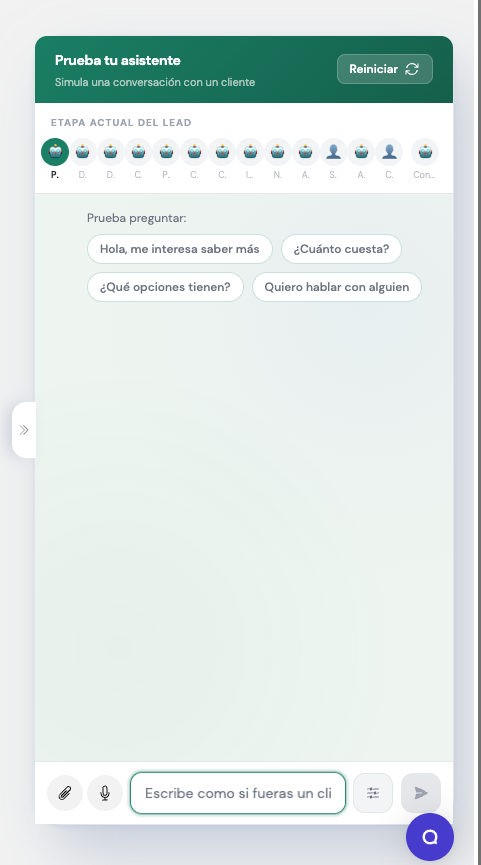Expand the side panel with double-chevron tab
The width and height of the screenshot is (481, 865).
coord(24,430)
